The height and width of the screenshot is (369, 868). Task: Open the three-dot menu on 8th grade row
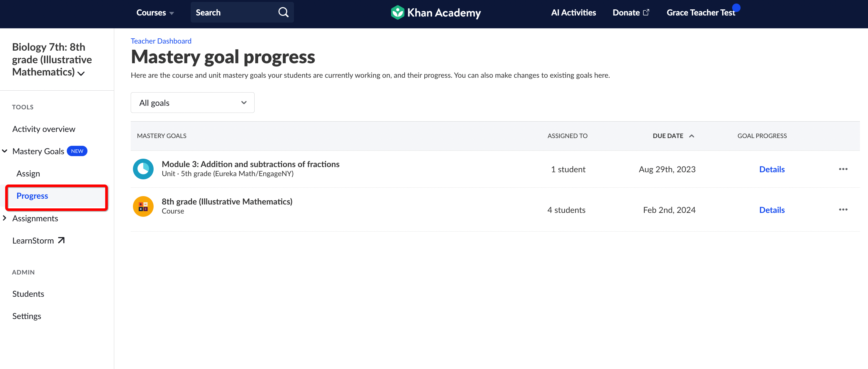point(843,209)
